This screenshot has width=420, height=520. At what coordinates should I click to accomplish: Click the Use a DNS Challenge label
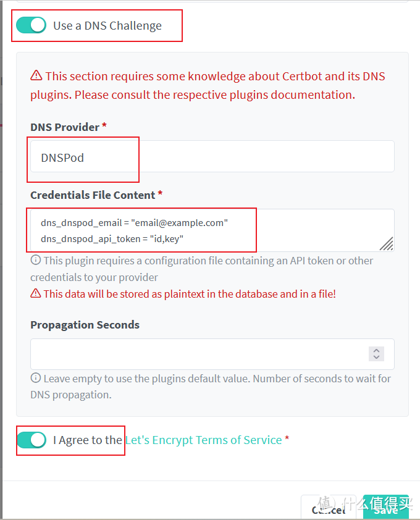(107, 25)
